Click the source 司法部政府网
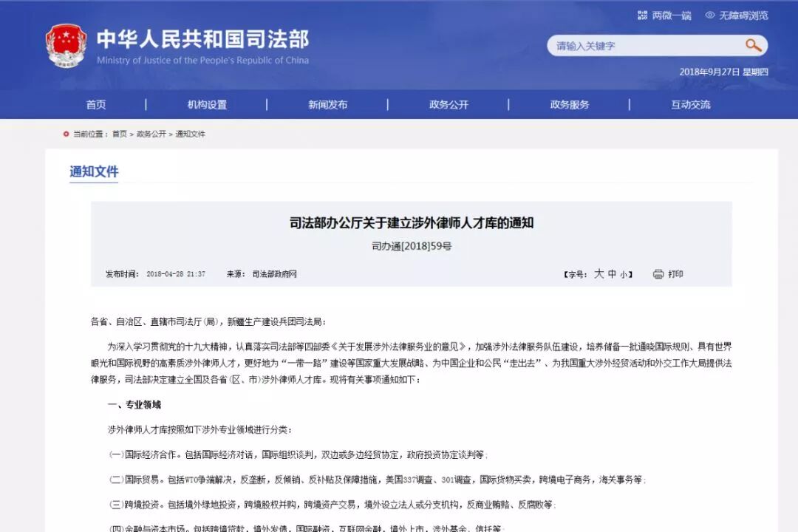Image resolution: width=798 pixels, height=532 pixels. (x=274, y=274)
